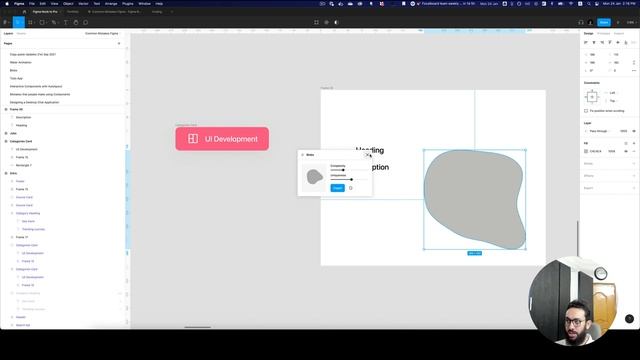The width and height of the screenshot is (640, 360).
Task: Add an Effect with plus button
Action: pos(634,176)
